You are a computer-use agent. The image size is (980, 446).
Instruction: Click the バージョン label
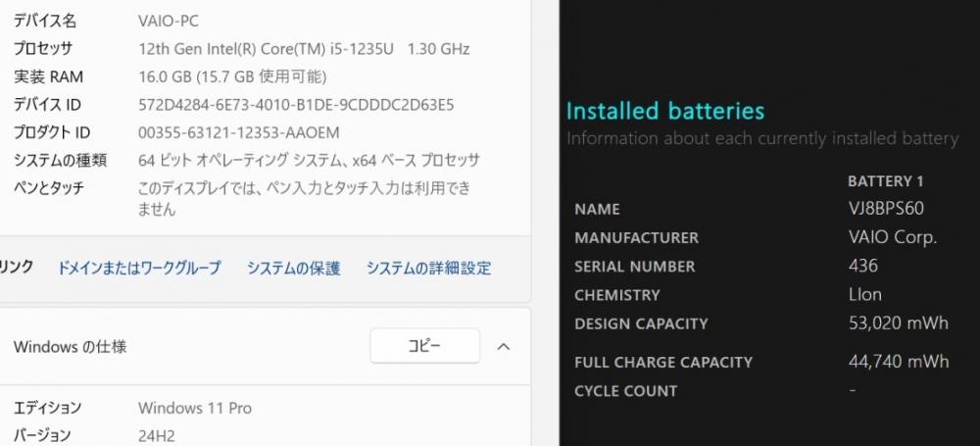point(42,436)
